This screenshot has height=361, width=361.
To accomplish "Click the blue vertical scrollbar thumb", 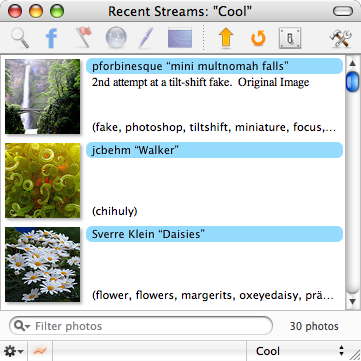I will (352, 81).
